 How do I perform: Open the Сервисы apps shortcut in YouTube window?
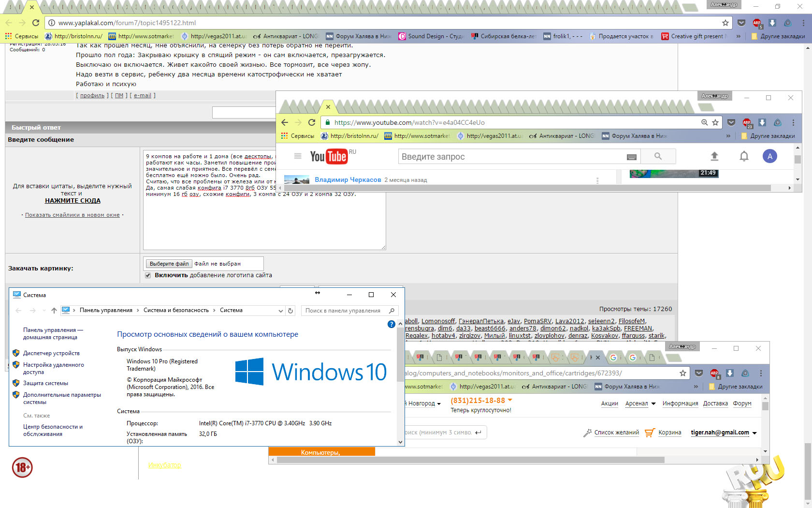click(x=298, y=136)
